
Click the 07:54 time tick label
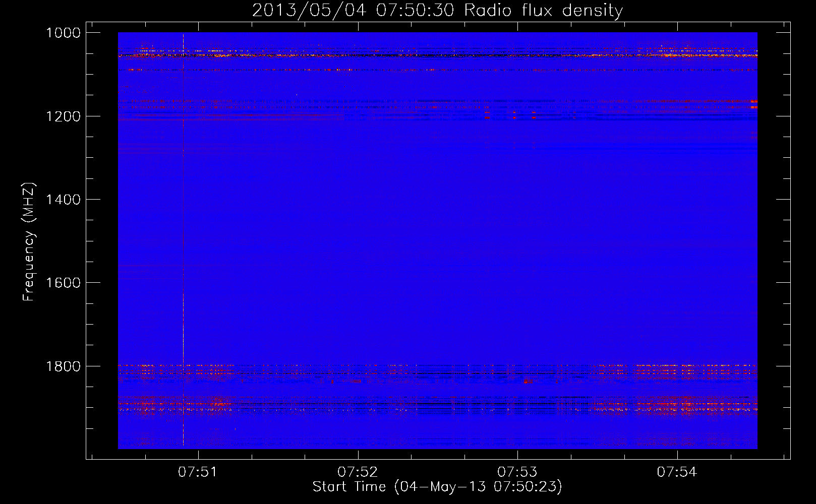[677, 472]
